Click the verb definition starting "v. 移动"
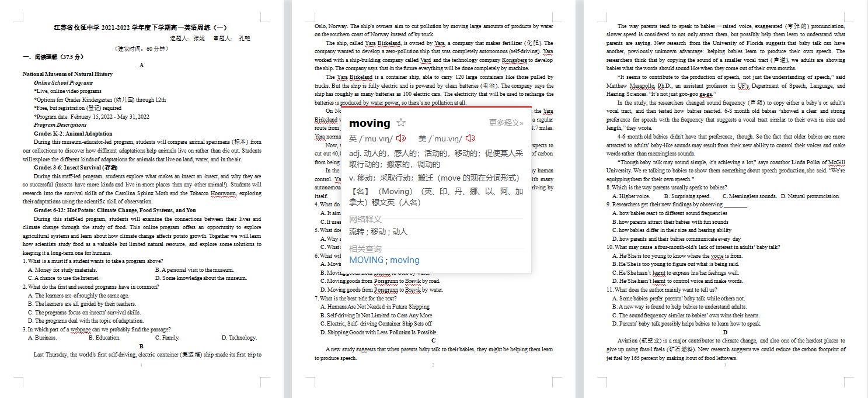Viewport: 868px width, 398px height. (434, 178)
